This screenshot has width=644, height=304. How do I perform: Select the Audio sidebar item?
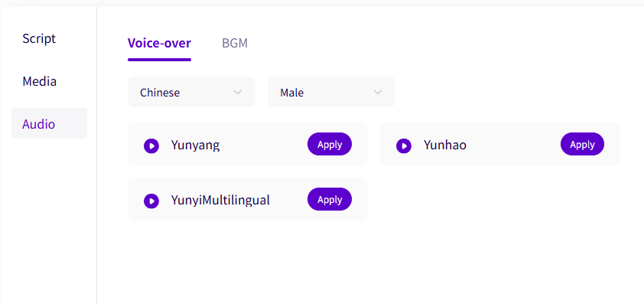point(49,123)
